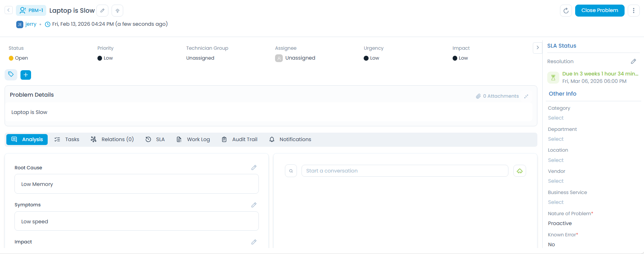The height and width of the screenshot is (254, 644).
Task: Click the clock icon beside timestamp
Action: 48,24
